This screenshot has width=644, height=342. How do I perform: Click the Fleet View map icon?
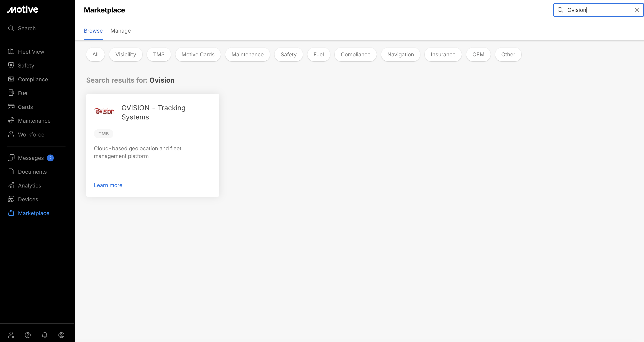click(x=11, y=52)
